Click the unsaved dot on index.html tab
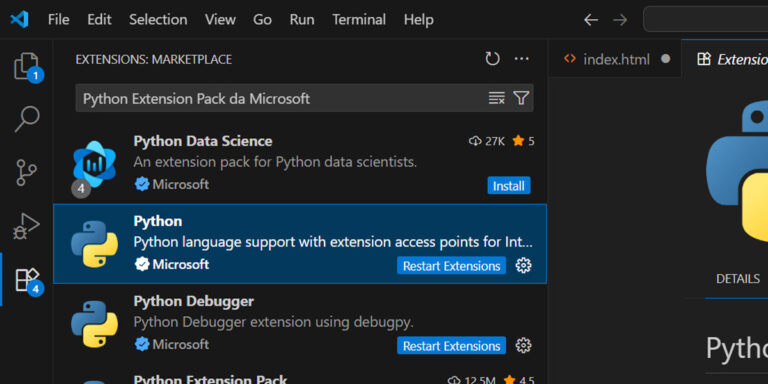Viewport: 768px width, 384px height. click(x=665, y=59)
